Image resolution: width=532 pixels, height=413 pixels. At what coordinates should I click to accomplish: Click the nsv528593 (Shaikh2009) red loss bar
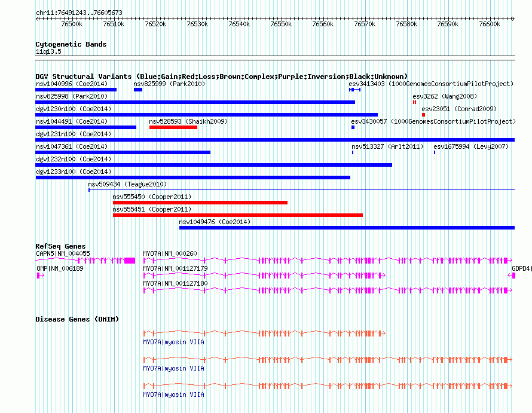pos(173,127)
